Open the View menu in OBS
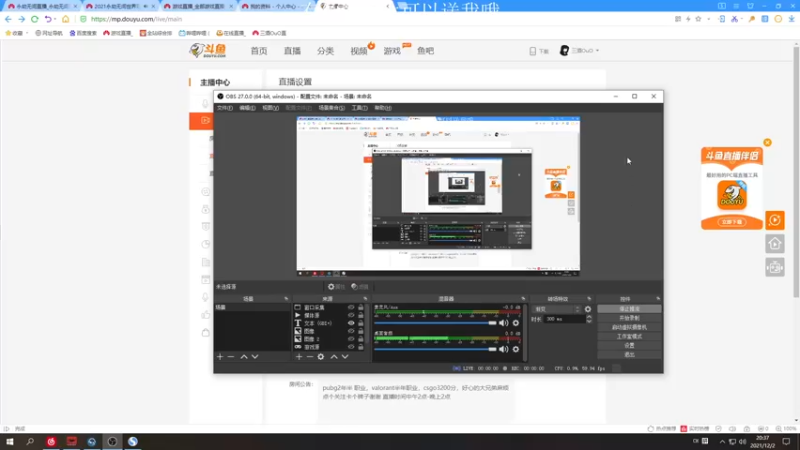Screen dimensions: 800x450 coord(270,108)
